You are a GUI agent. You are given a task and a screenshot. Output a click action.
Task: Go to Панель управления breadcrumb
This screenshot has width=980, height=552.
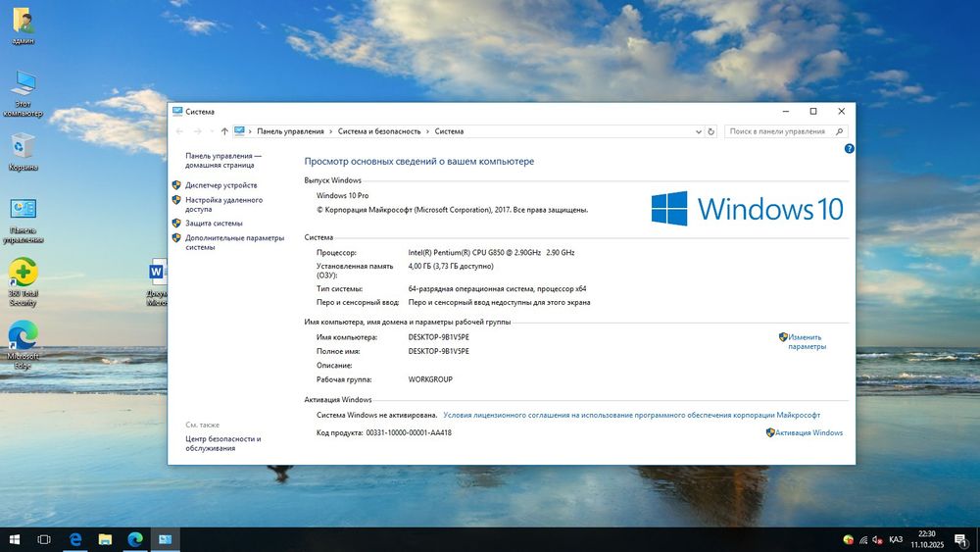click(x=291, y=132)
